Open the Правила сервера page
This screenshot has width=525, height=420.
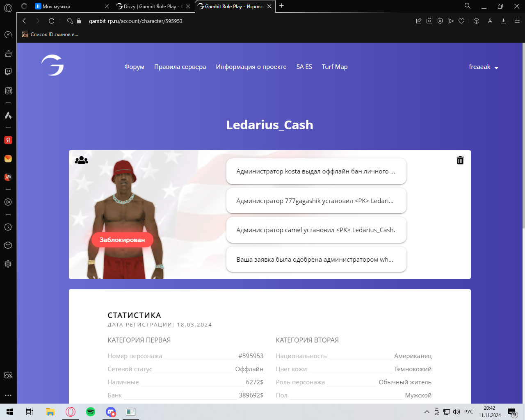tap(180, 67)
